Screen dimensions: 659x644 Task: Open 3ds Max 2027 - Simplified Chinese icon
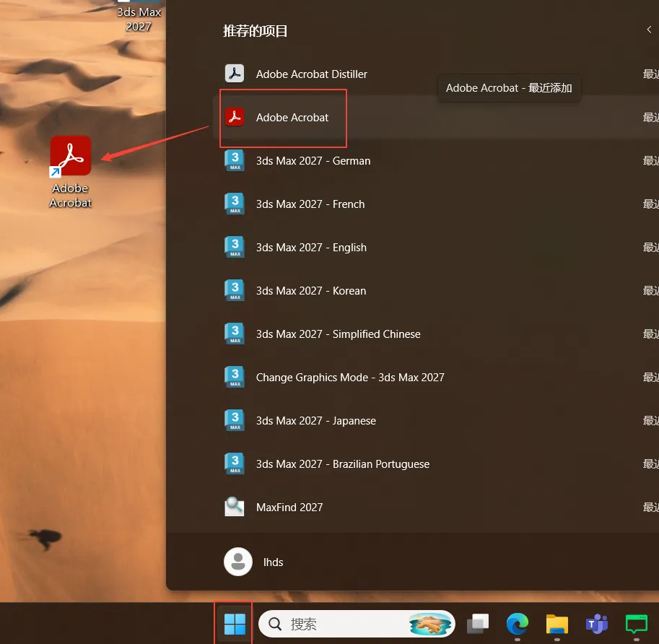(235, 334)
